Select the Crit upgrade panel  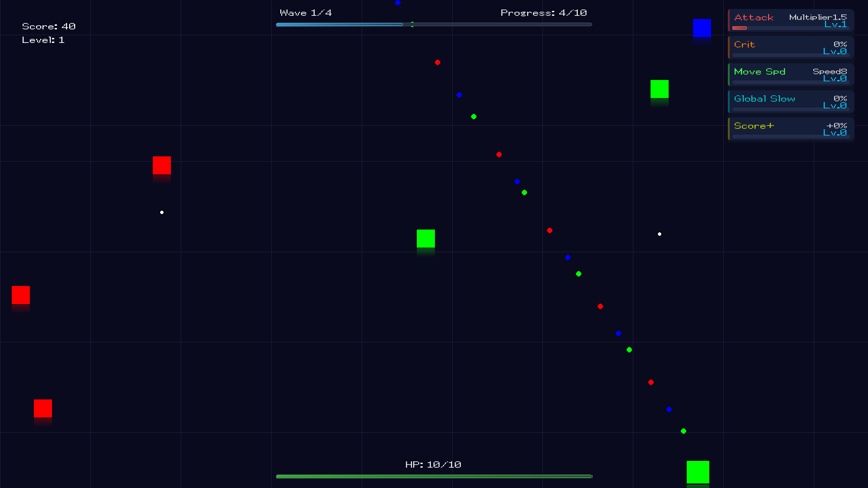tap(790, 47)
